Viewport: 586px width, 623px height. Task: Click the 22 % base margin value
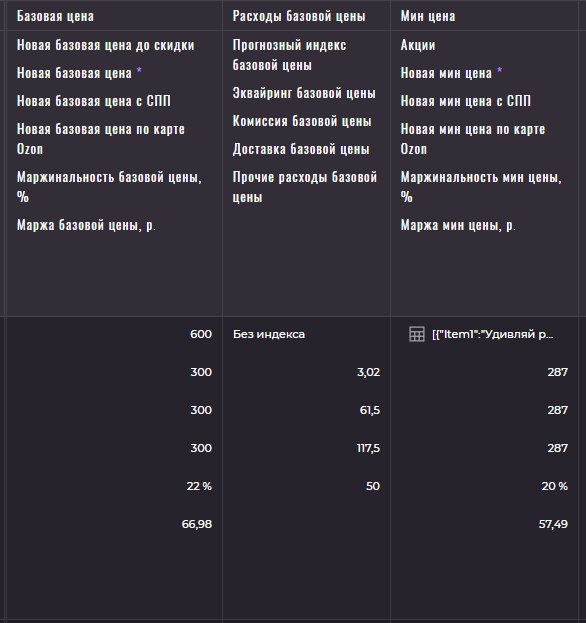pyautogui.click(x=199, y=486)
